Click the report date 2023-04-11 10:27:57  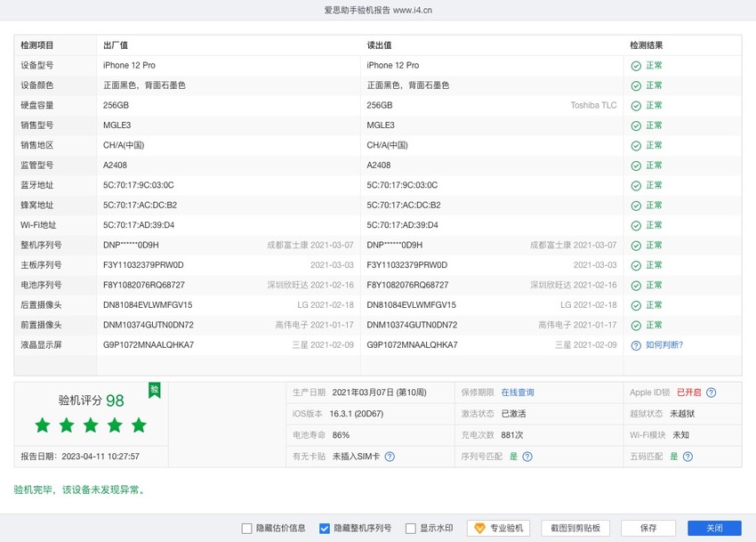pyautogui.click(x=101, y=456)
